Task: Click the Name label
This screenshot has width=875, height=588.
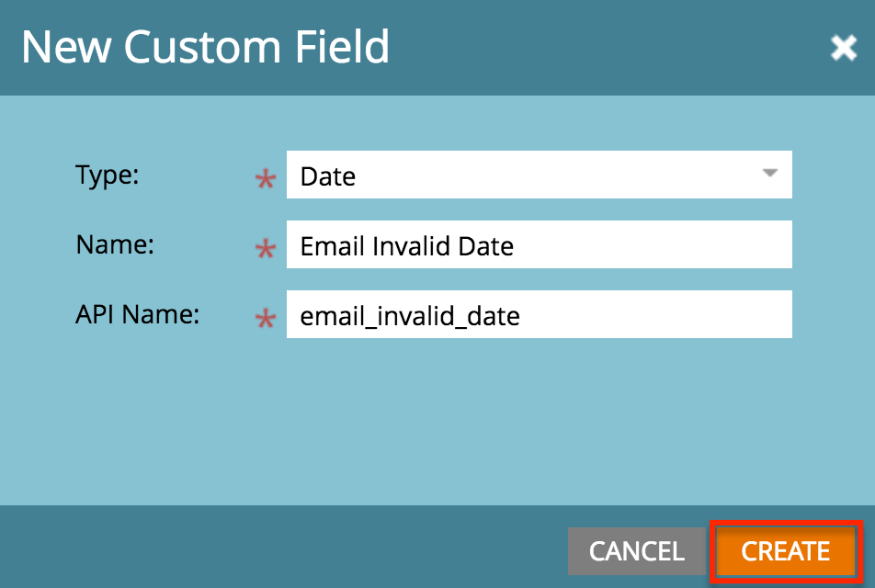Action: pos(114,244)
